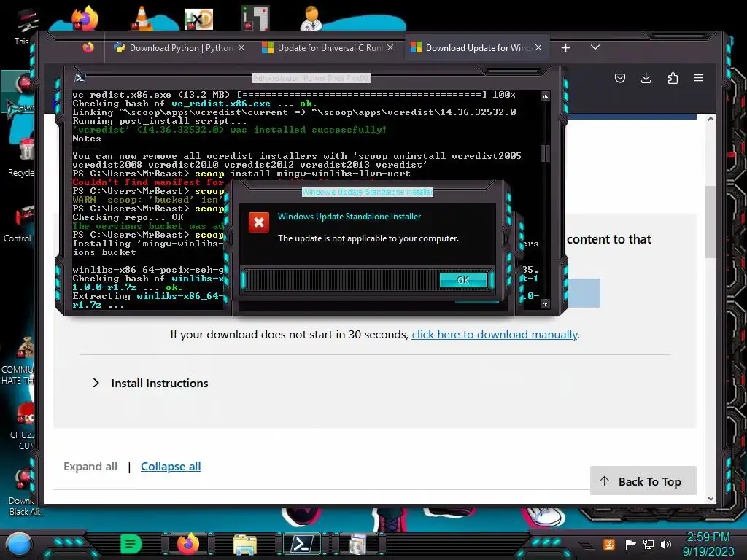Screen dimensions: 747x560
Task: Open the VLC media player desktop shortcut
Action: tap(142, 18)
